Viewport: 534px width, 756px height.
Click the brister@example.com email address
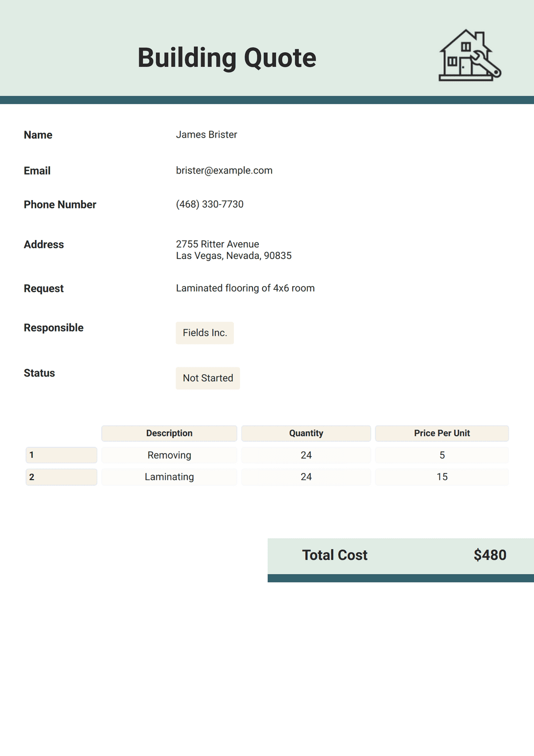[x=224, y=170]
